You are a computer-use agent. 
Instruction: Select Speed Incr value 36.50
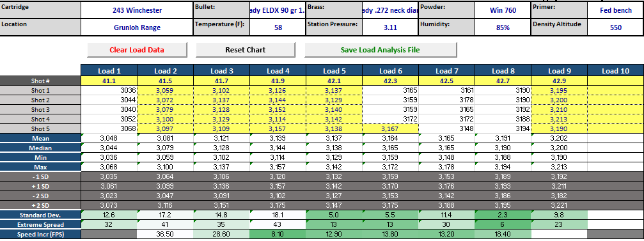click(x=165, y=234)
